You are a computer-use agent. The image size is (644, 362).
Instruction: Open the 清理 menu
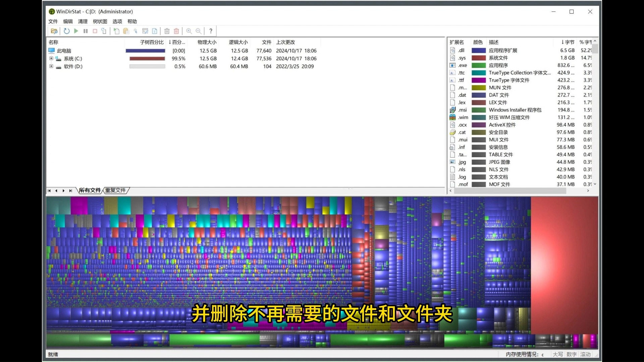83,21
